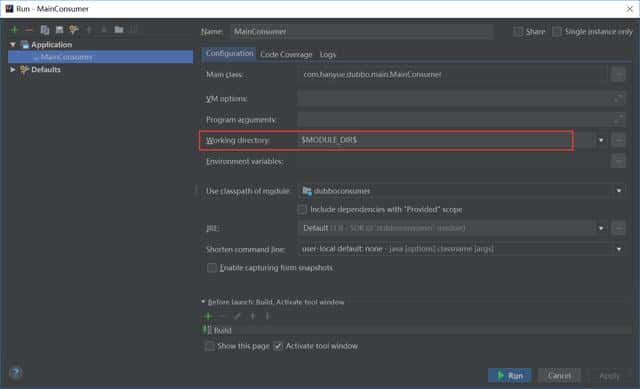This screenshot has height=389, width=640.
Task: Open Shorten command line dropdown
Action: (619, 249)
